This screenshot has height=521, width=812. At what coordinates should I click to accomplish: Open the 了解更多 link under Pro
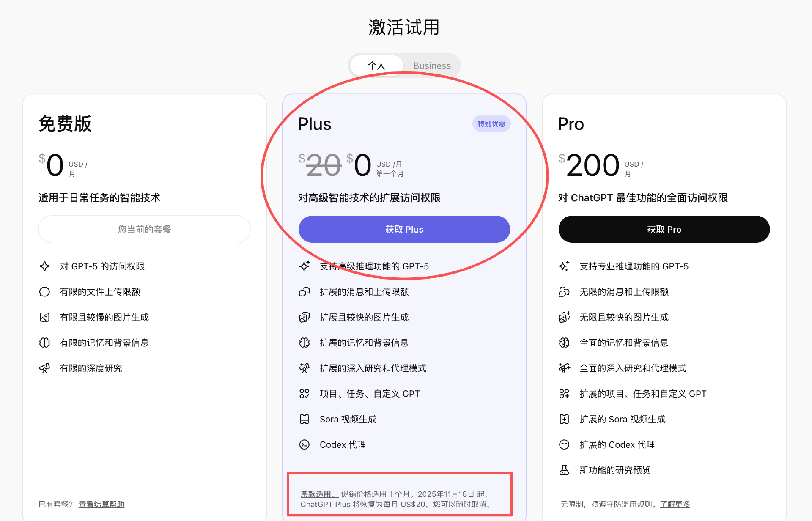(675, 504)
